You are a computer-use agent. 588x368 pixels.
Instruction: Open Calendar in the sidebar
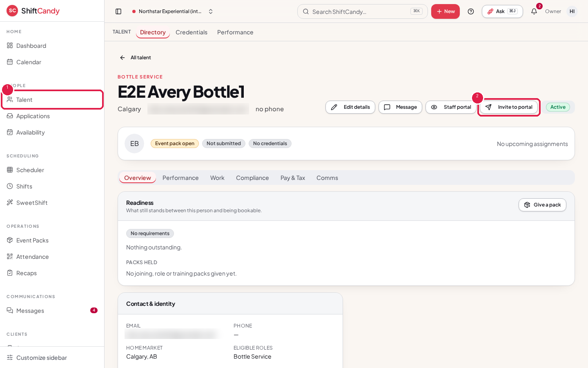tap(52, 62)
